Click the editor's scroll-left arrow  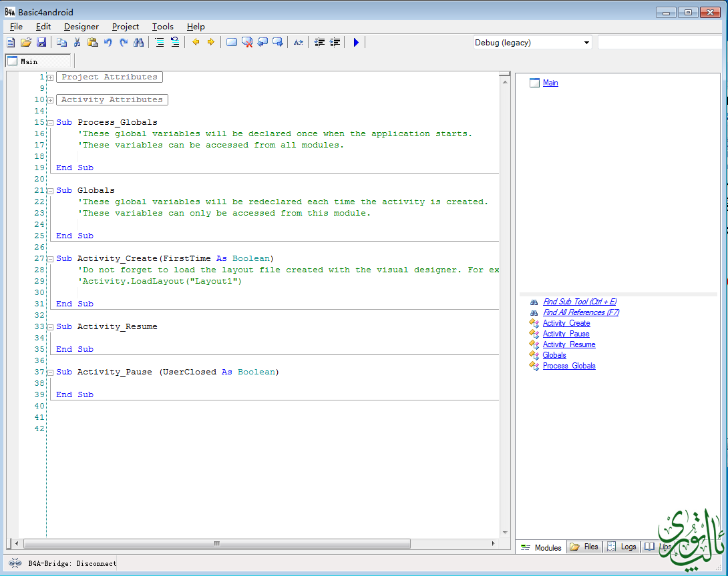click(x=17, y=543)
